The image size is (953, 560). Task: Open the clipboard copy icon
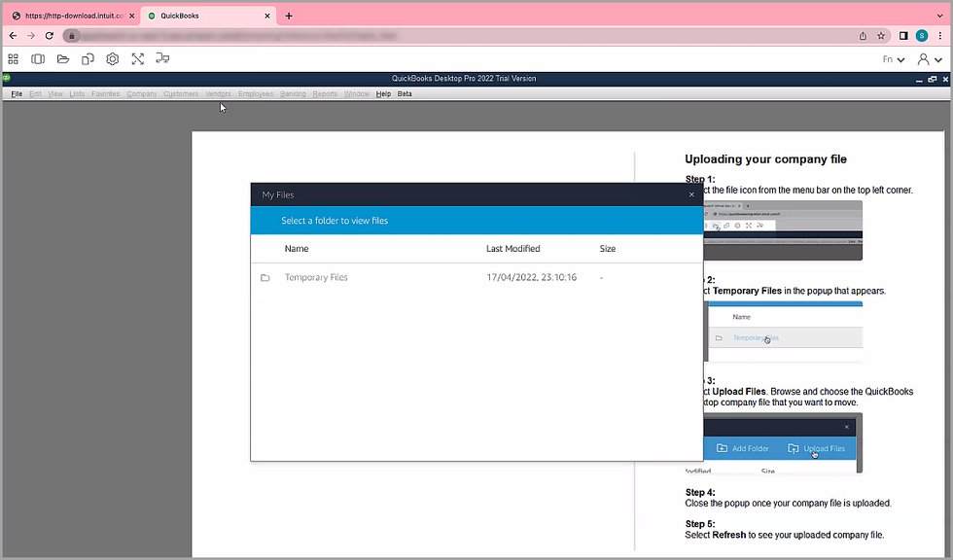(x=88, y=59)
